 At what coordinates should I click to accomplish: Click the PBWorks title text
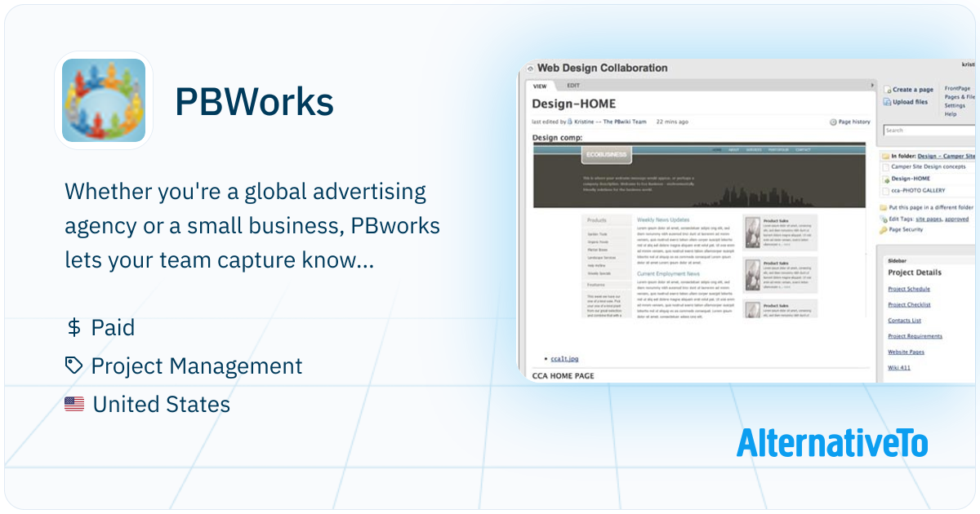[254, 102]
